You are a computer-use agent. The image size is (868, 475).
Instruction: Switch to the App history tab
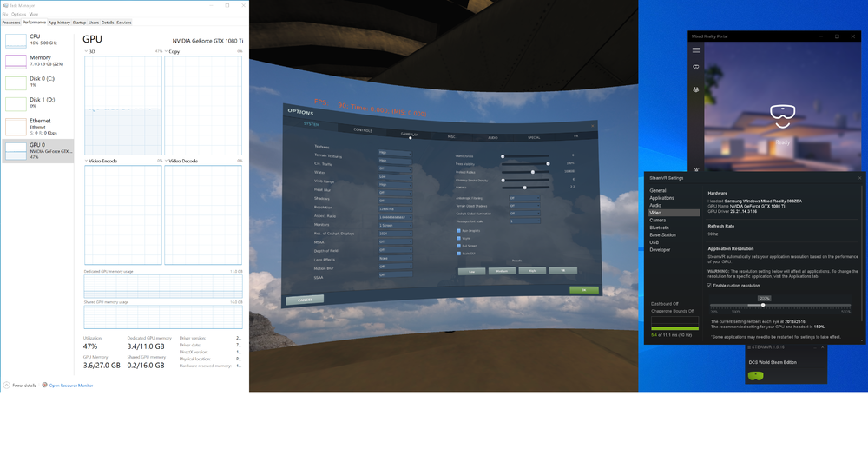click(x=59, y=23)
